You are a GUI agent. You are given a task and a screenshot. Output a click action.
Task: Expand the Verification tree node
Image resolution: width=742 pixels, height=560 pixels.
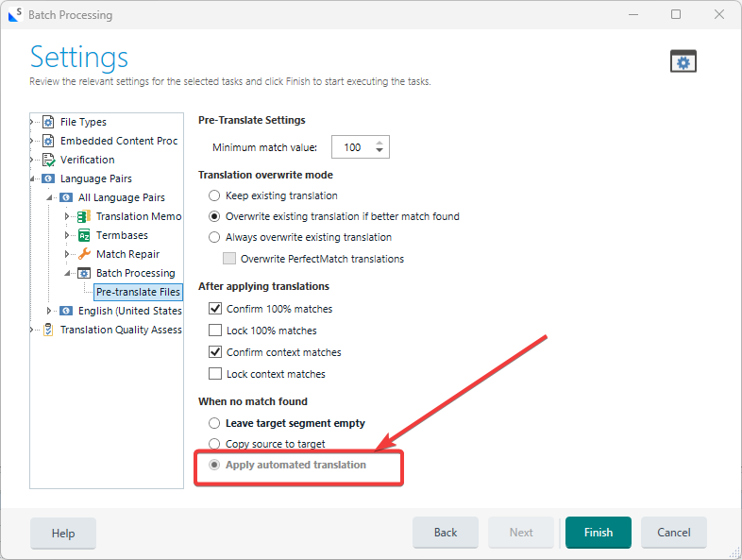pos(32,160)
